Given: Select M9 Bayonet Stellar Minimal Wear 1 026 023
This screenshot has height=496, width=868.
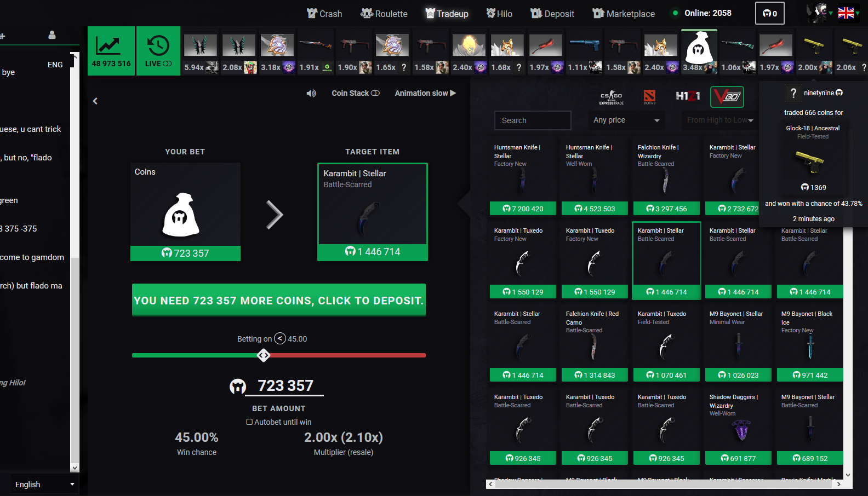Looking at the screenshot, I should click(x=739, y=345).
